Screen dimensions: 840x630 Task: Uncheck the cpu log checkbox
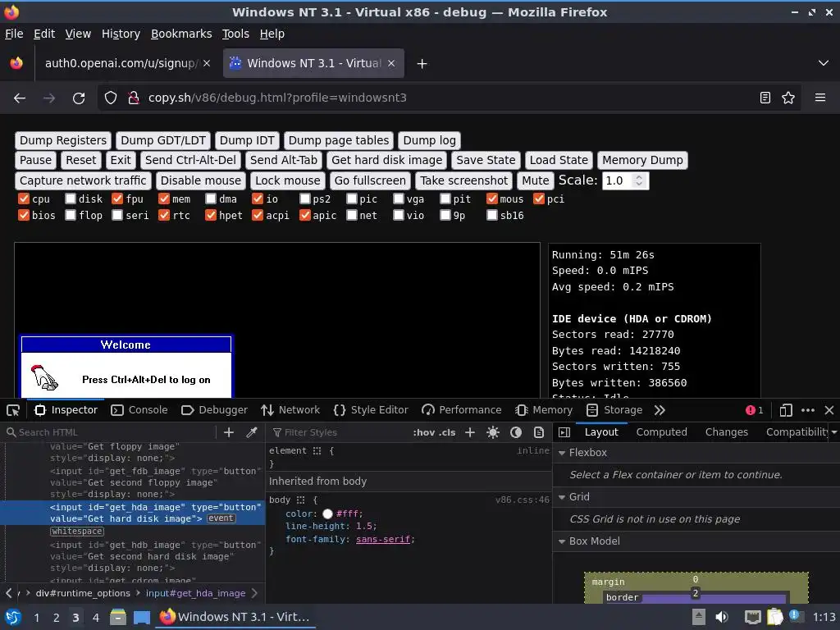coord(24,199)
